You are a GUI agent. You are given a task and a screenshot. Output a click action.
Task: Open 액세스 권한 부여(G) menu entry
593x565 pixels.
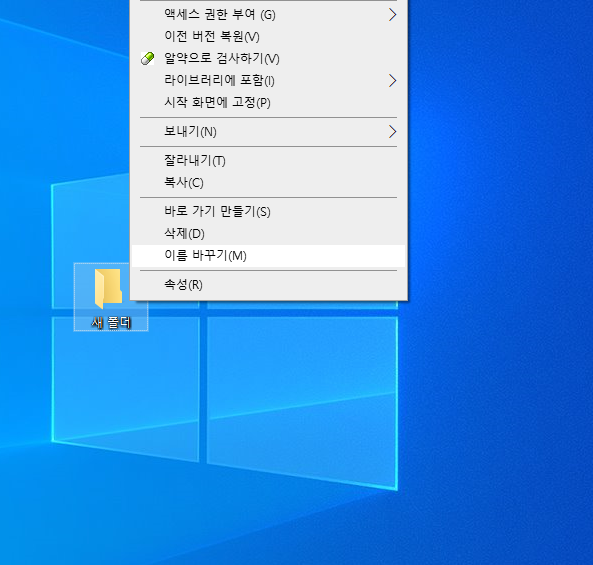(x=269, y=15)
